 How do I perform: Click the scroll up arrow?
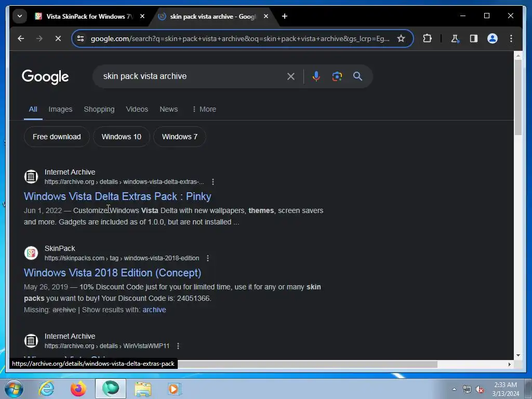pos(518,55)
